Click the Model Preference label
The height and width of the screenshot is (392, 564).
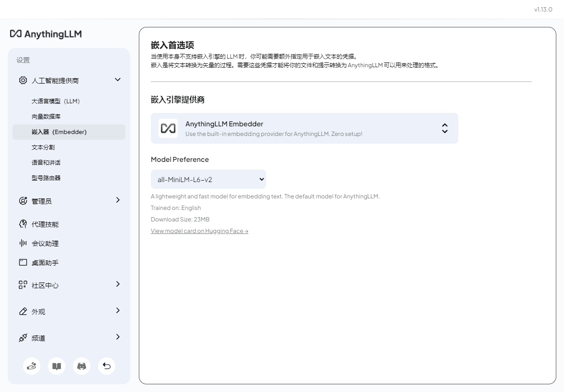pyautogui.click(x=180, y=159)
